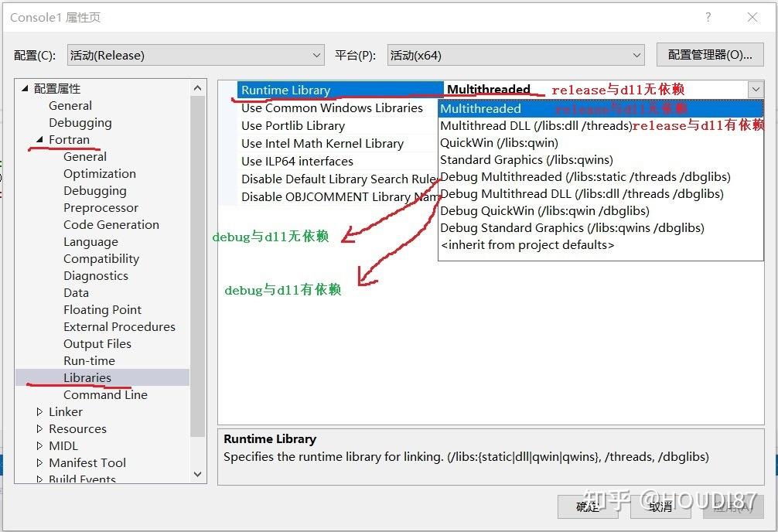This screenshot has height=532, width=778.
Task: Select Floating Point under Fortran
Action: [102, 309]
